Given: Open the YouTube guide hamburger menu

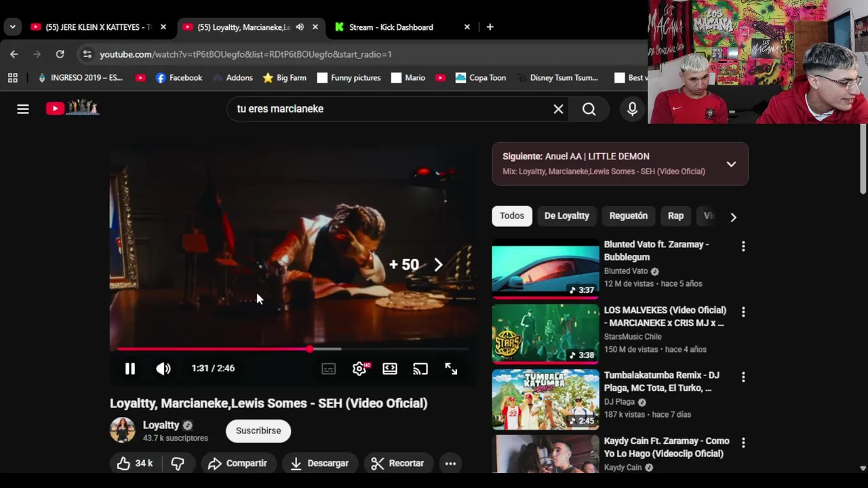Looking at the screenshot, I should pyautogui.click(x=23, y=108).
